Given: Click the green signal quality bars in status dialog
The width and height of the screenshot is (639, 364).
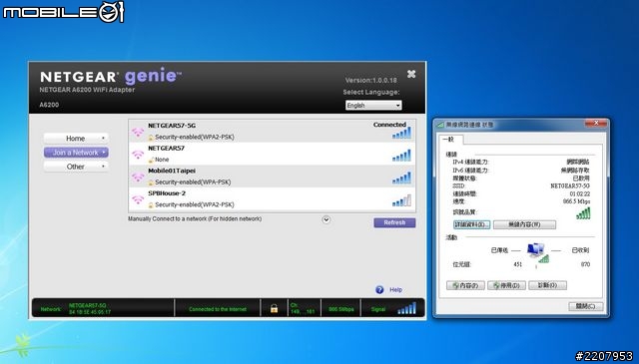Looking at the screenshot, I should pos(583,213).
